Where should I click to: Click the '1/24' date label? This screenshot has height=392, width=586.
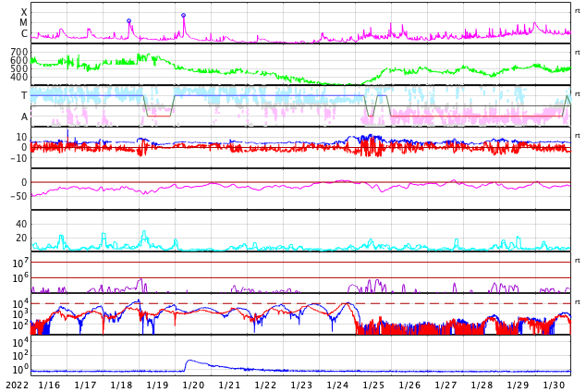tap(337, 386)
